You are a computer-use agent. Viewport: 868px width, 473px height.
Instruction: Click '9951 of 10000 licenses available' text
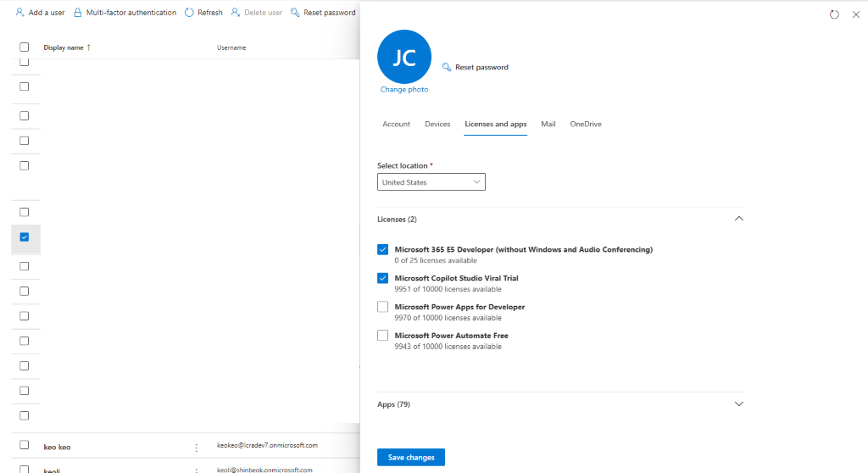[x=448, y=289]
